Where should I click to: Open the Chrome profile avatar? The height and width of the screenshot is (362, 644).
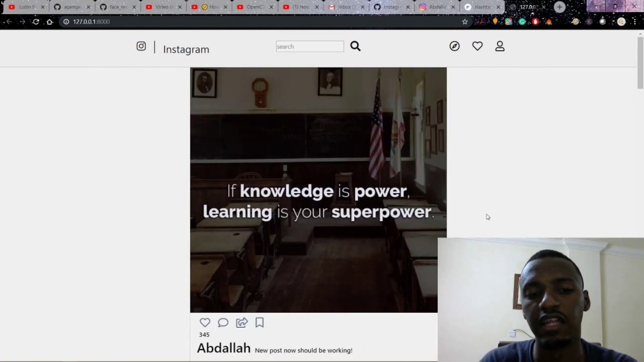pos(621,22)
